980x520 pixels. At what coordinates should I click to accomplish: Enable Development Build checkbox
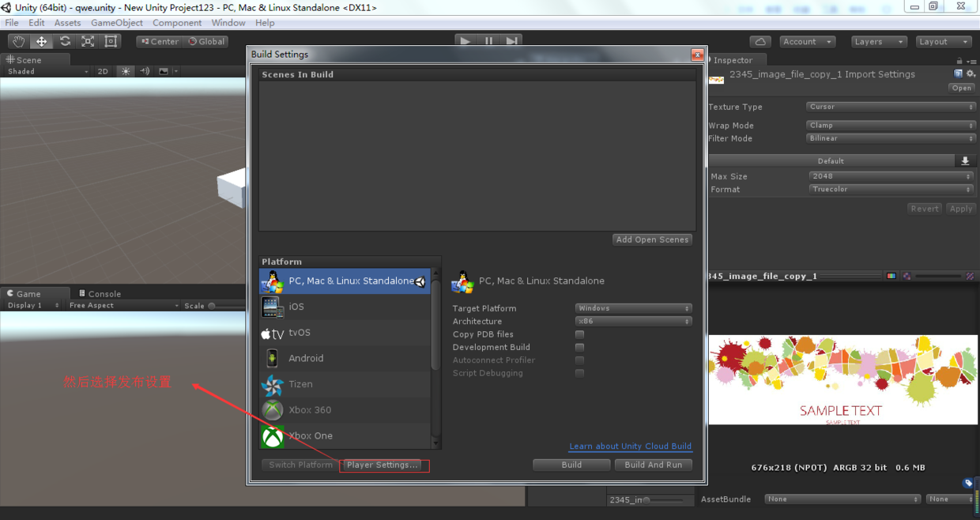point(579,347)
